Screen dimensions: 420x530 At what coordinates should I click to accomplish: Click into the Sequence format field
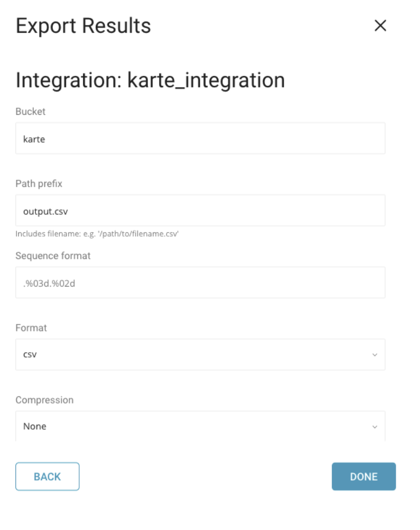pyautogui.click(x=200, y=283)
